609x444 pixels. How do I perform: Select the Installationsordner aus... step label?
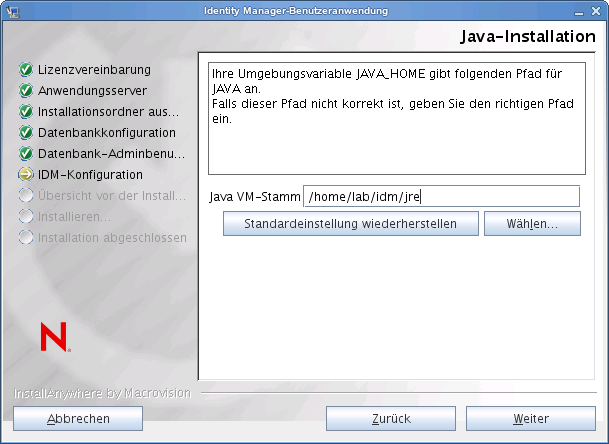pos(108,111)
